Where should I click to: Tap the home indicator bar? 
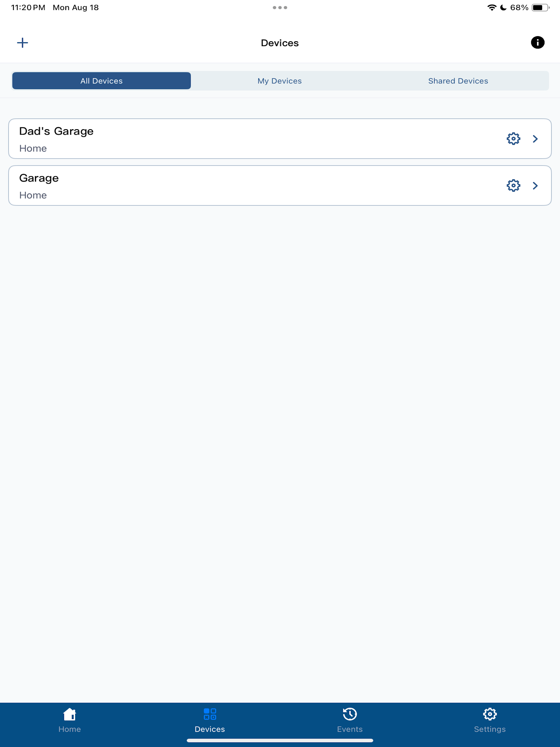(280, 740)
